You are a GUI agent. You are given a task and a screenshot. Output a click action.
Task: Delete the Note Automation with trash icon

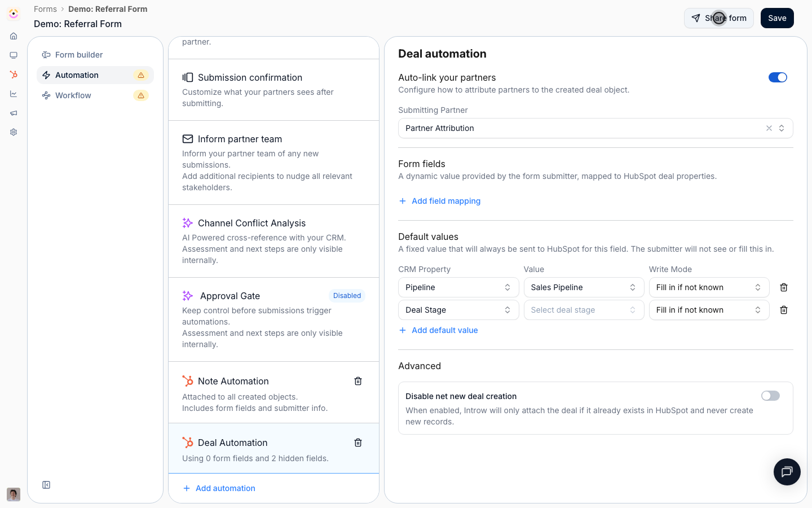click(x=358, y=381)
